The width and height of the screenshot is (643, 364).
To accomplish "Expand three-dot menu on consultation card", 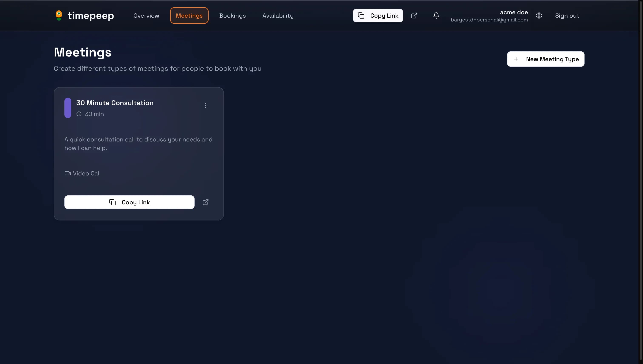I will coord(205,105).
